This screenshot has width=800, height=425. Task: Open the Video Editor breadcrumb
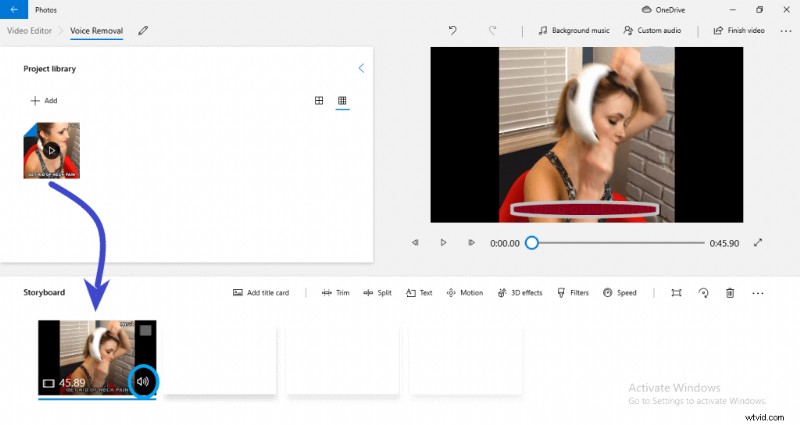click(30, 31)
